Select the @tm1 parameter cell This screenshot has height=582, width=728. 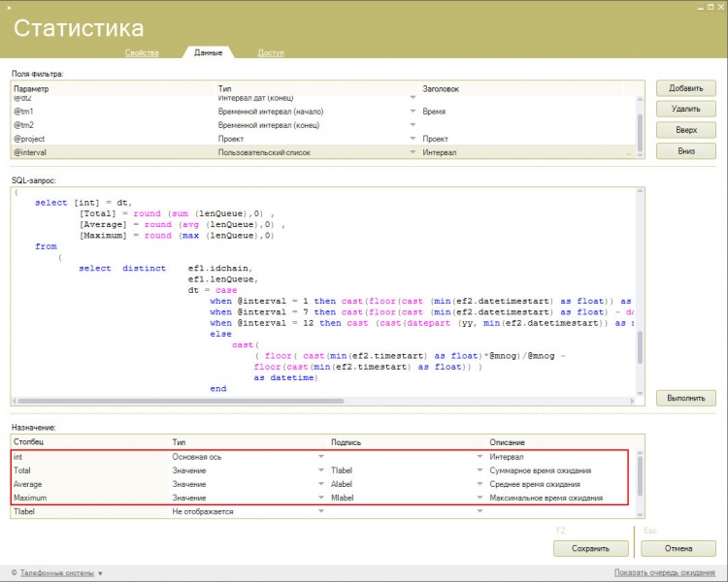(x=113, y=112)
